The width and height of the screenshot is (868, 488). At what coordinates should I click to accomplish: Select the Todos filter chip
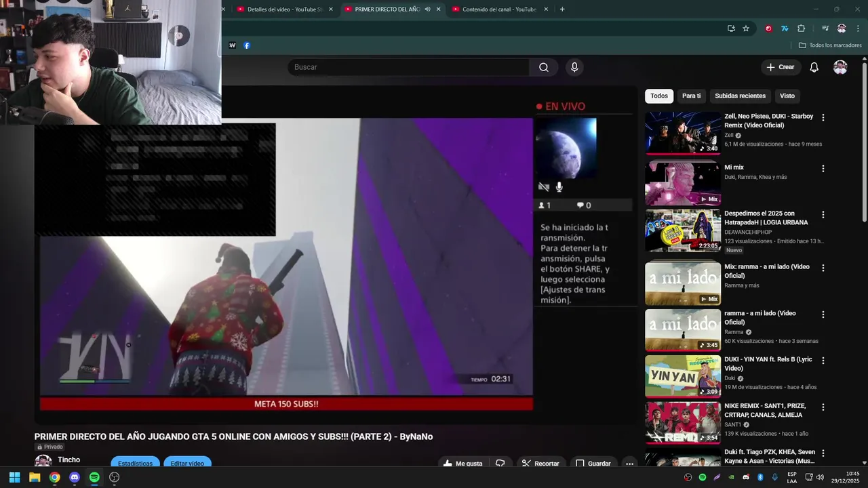click(659, 96)
